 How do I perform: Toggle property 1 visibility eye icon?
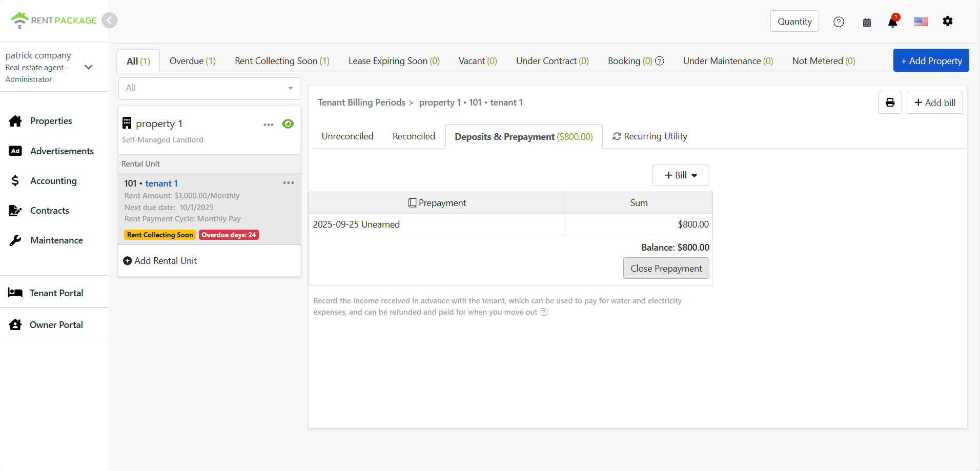pyautogui.click(x=288, y=124)
